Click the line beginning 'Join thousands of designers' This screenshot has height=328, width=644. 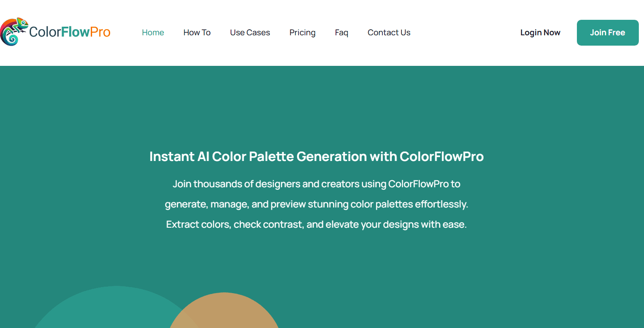(317, 184)
